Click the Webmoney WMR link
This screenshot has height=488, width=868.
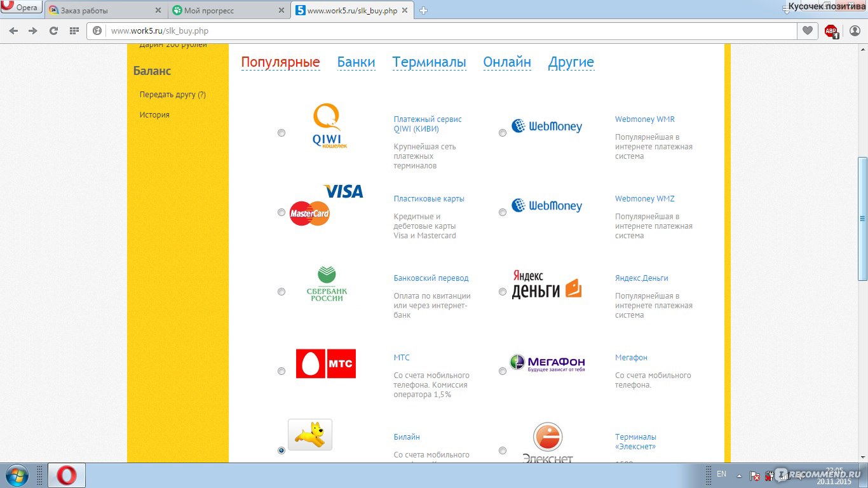click(645, 119)
